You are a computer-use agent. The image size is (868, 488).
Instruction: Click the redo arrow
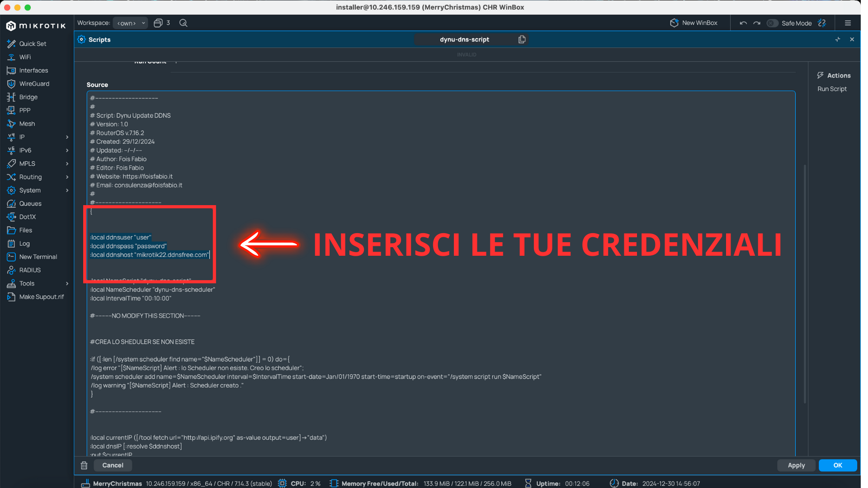point(757,23)
